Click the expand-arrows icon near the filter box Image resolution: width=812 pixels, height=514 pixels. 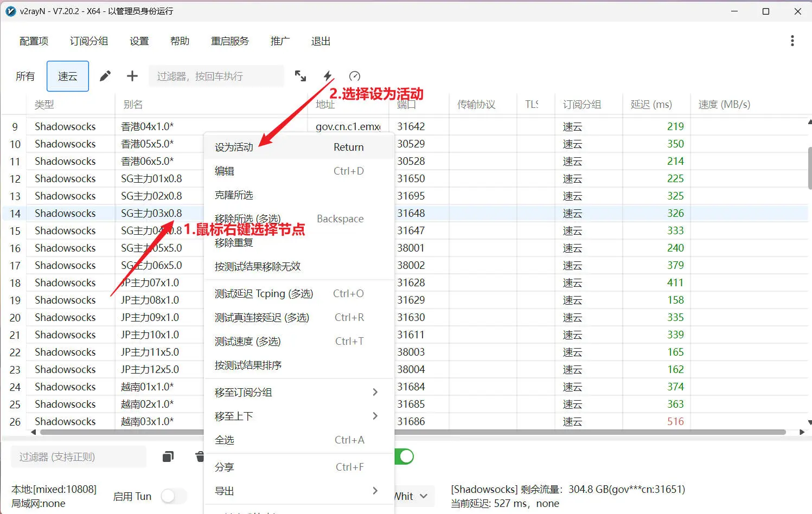click(x=300, y=76)
